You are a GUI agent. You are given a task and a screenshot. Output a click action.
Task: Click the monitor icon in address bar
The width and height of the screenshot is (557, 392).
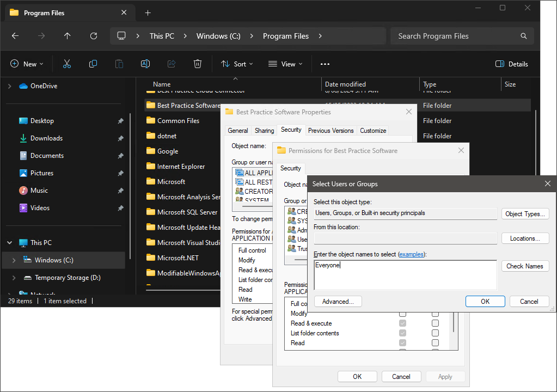tap(121, 36)
